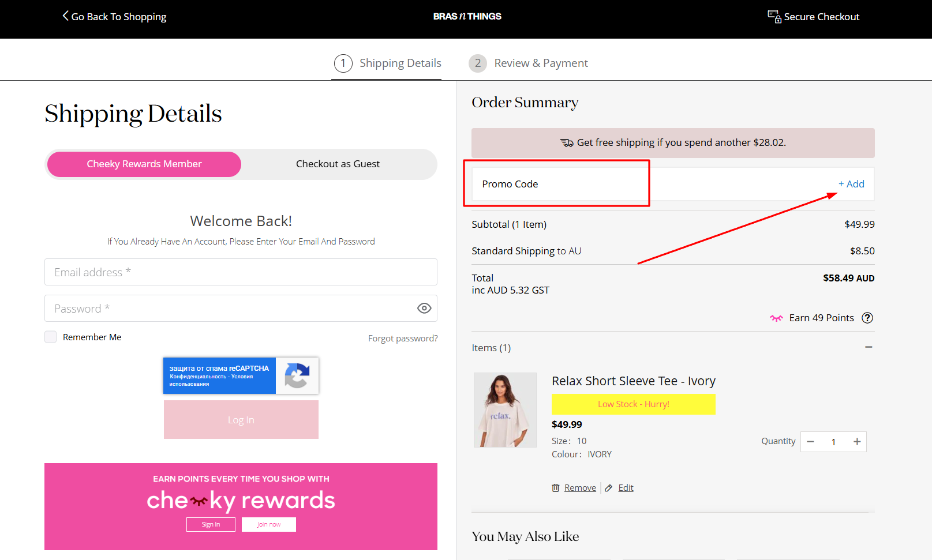This screenshot has width=932, height=560.
Task: Select the Cheeky Rewards Member tab
Action: coord(144,164)
